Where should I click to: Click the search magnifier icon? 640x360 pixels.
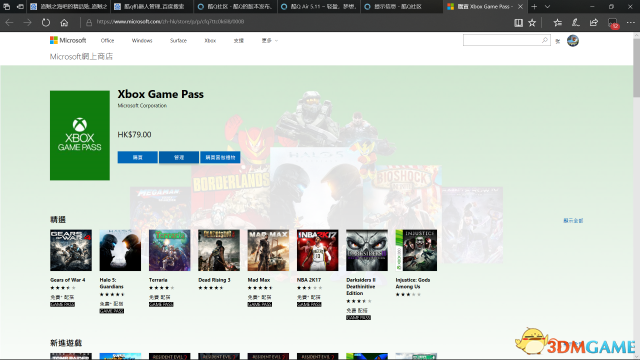[545, 40]
